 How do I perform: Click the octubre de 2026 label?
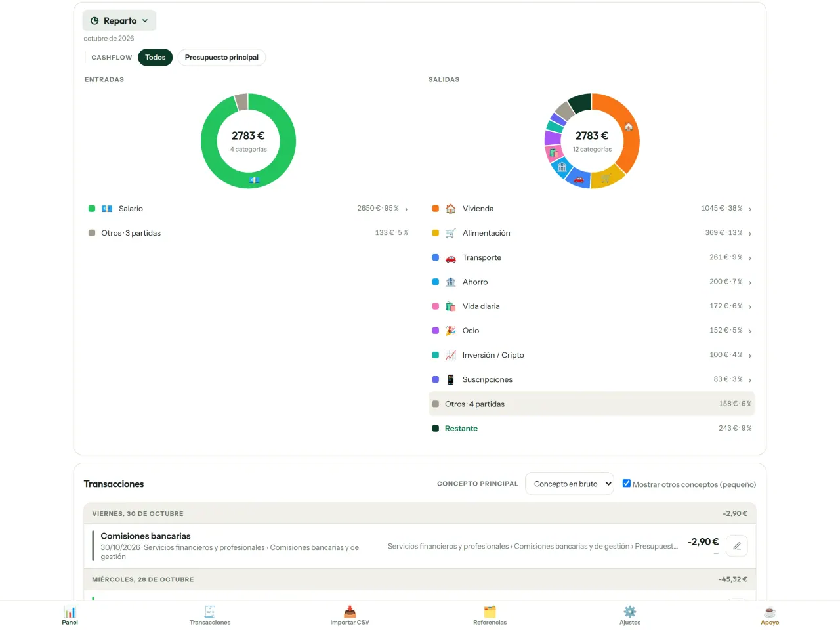point(109,39)
